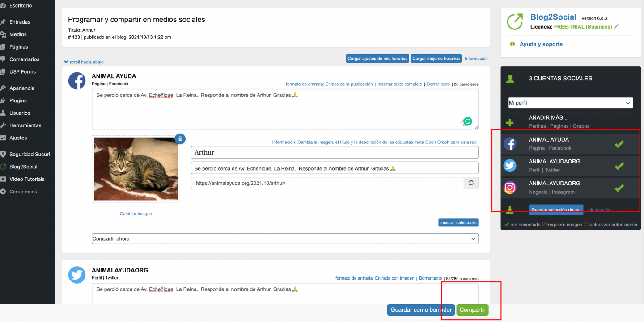644x322 pixels.
Task: Click the trash icon on the cat image
Action: point(180,139)
